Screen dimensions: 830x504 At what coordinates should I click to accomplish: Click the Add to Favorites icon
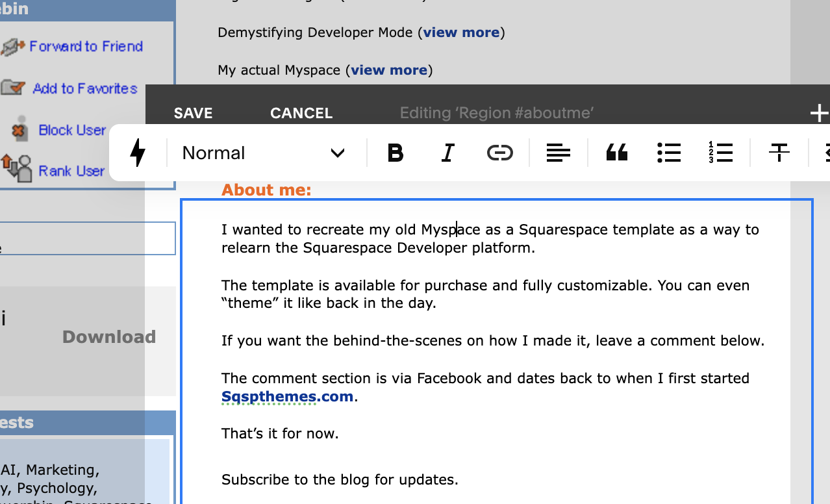tap(13, 88)
